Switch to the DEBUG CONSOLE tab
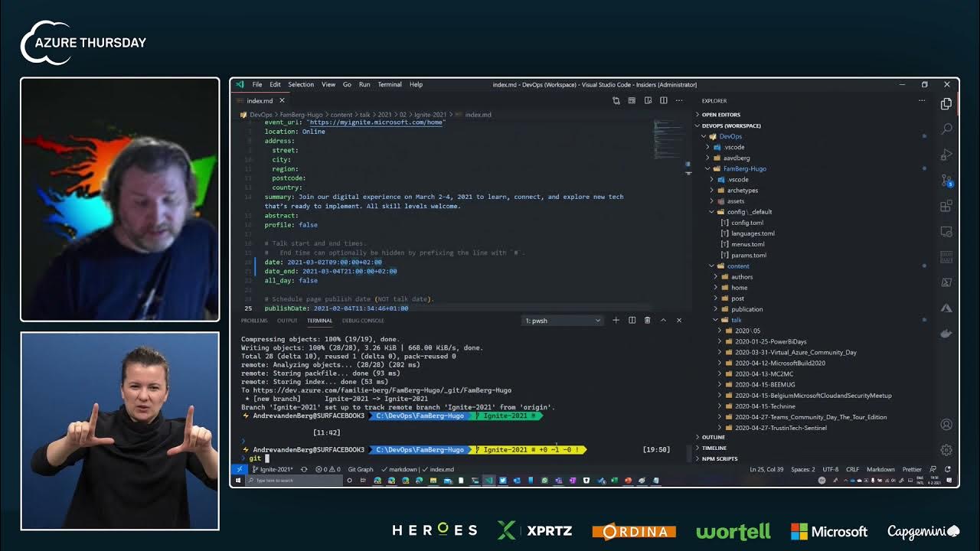 [363, 321]
